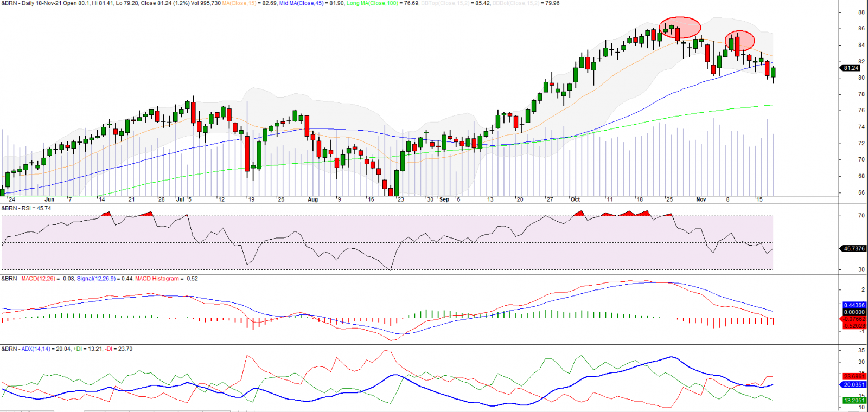Click the faint "BBBot(Close,15,2) = 79.96" legend
Image resolution: width=868 pixels, height=412 pixels.
(x=526, y=3)
